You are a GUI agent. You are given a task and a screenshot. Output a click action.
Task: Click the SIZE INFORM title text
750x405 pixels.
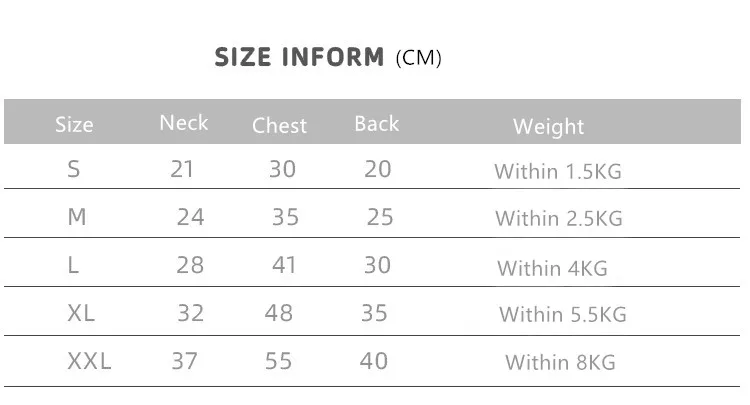(299, 57)
